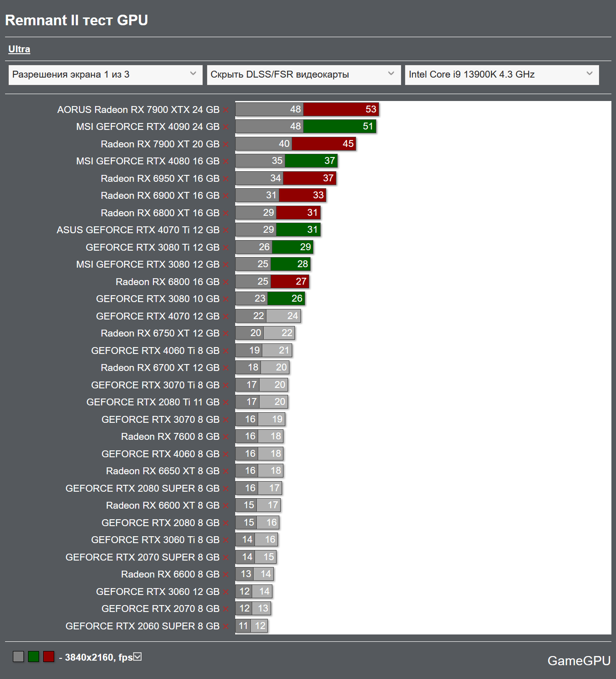Click the 24 fps value for GEFORCE RTX 4070
616x679 pixels.
(x=293, y=316)
